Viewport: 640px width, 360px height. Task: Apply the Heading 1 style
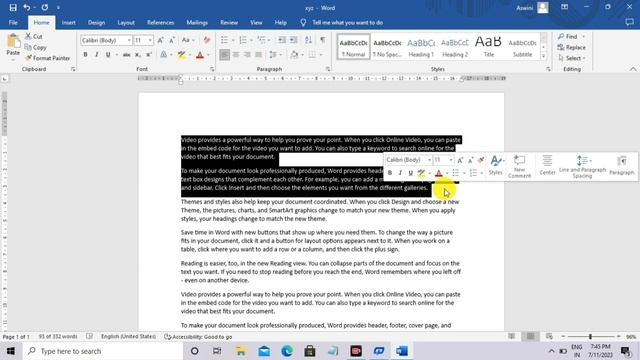coord(421,47)
